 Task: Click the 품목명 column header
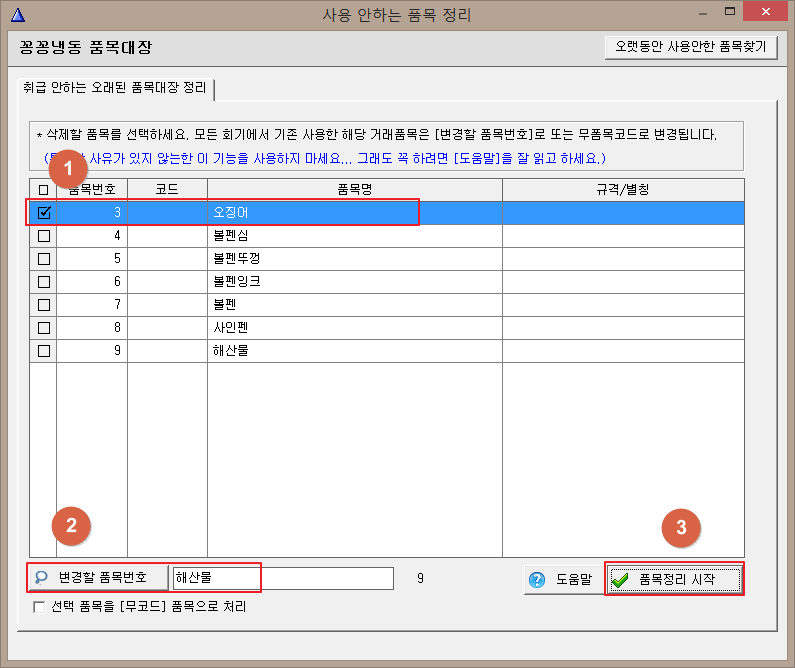click(x=355, y=190)
